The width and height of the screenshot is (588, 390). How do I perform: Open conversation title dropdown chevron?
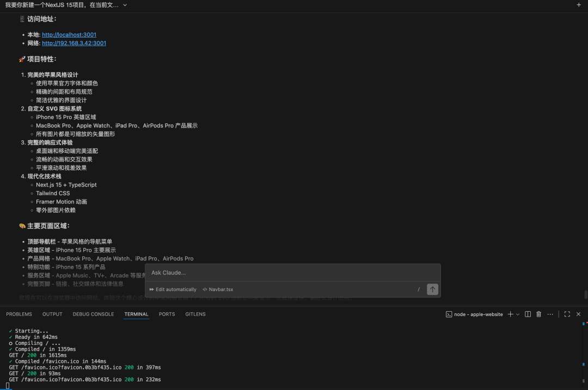[x=125, y=5]
